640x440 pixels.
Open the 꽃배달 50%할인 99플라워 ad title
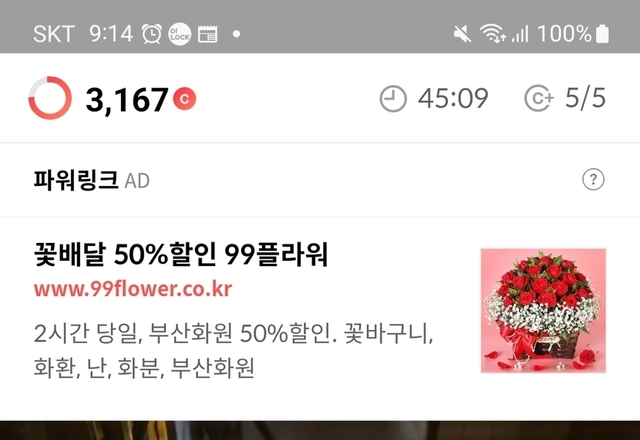pyautogui.click(x=181, y=254)
